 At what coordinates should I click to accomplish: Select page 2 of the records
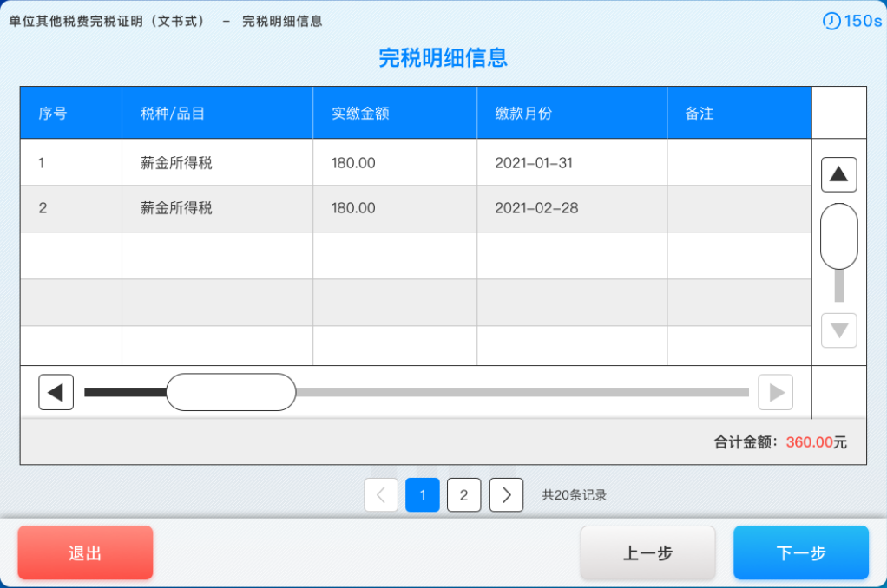(463, 495)
